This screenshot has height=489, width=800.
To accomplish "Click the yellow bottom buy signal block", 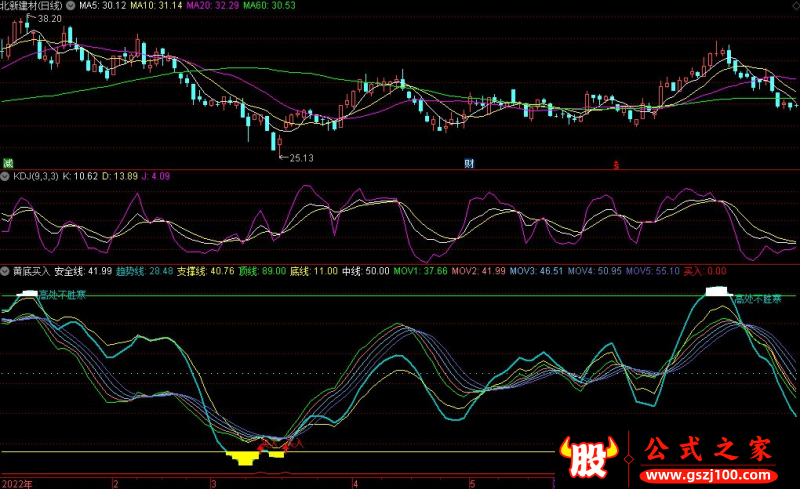I will 244,458.
